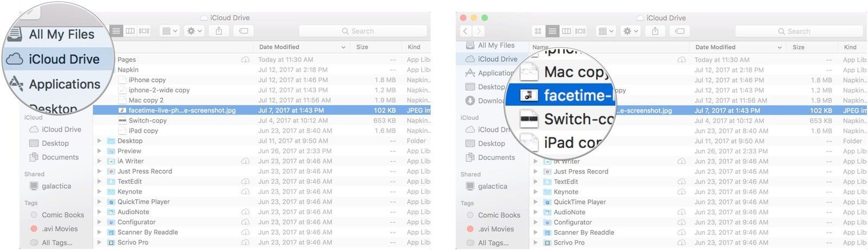The width and height of the screenshot is (868, 250).
Task: Expand QuickTime Player folder in left window
Action: (99, 202)
